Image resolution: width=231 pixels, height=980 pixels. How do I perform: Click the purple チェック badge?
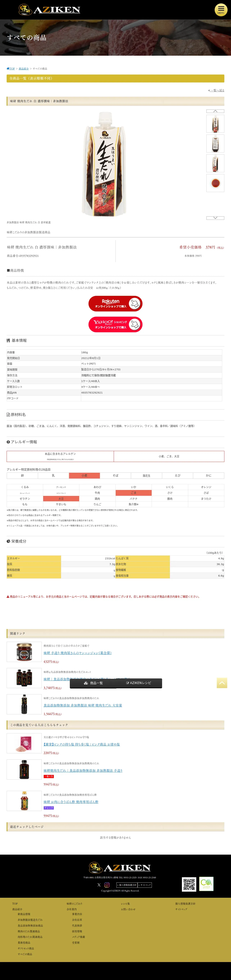pos(48,808)
